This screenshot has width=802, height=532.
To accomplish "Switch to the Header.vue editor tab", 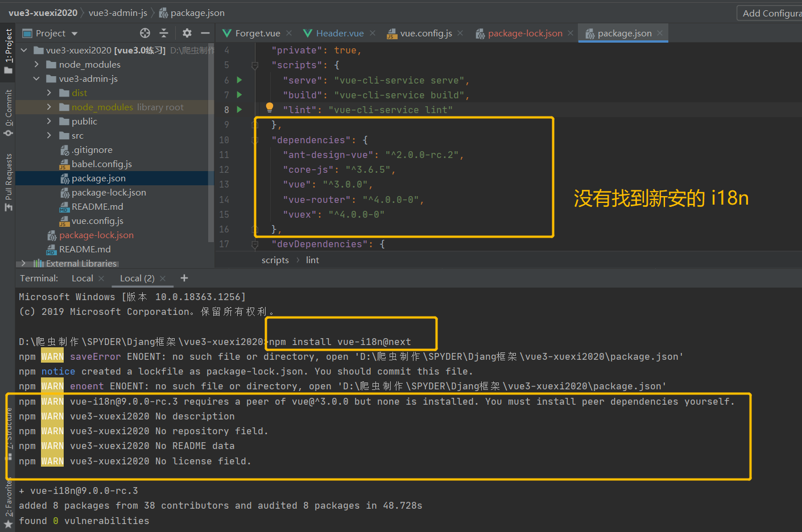I will (338, 33).
